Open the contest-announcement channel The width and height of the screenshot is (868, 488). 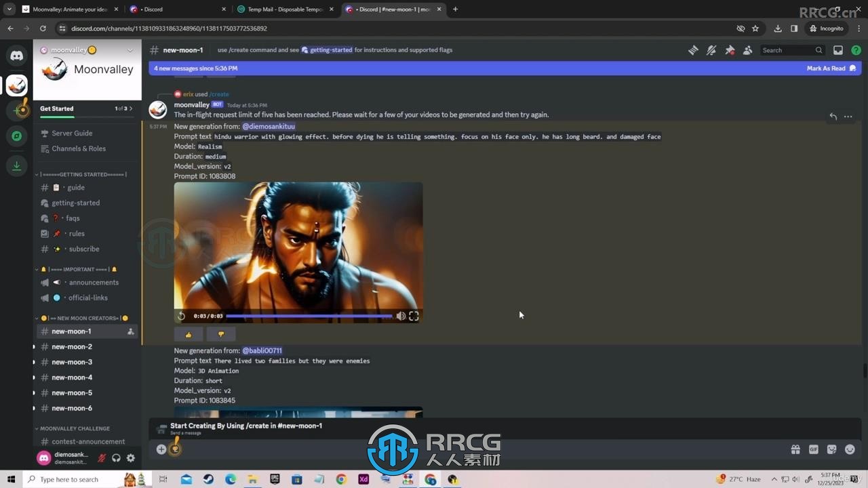(87, 441)
